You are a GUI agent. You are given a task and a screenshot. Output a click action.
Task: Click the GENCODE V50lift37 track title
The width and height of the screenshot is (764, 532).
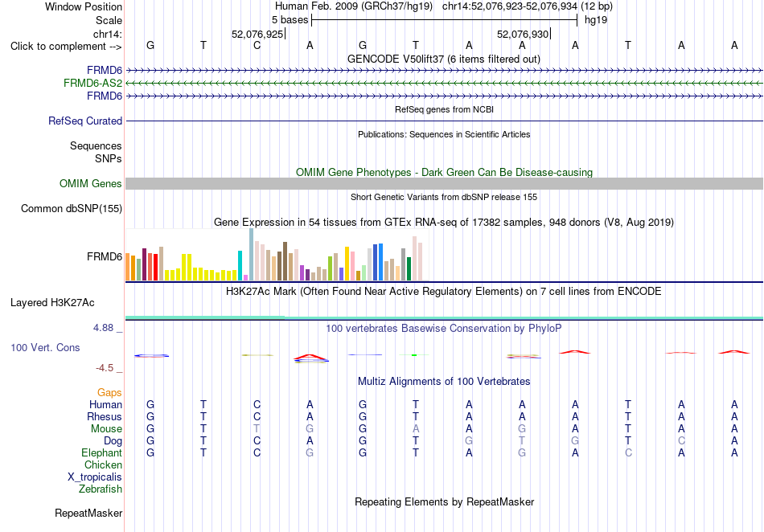click(444, 59)
